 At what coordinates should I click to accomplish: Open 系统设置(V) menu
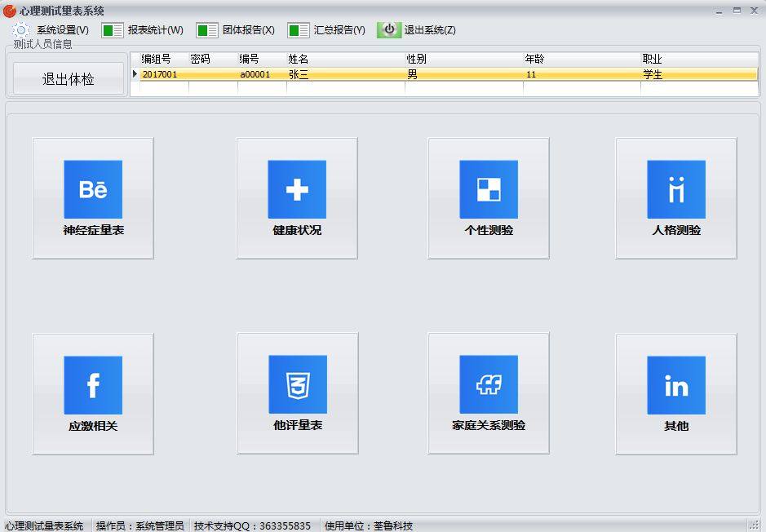pyautogui.click(x=63, y=30)
